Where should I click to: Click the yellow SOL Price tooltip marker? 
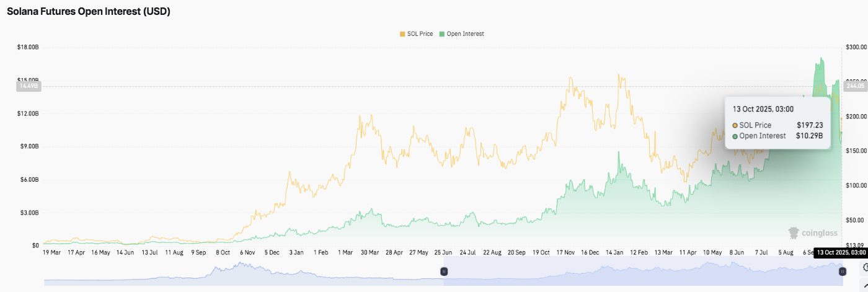coord(735,125)
